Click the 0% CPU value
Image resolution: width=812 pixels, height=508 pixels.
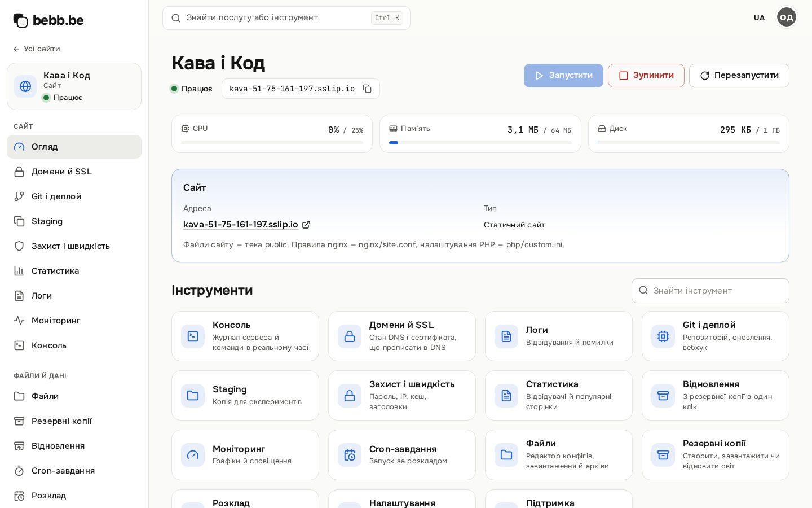[x=333, y=130]
